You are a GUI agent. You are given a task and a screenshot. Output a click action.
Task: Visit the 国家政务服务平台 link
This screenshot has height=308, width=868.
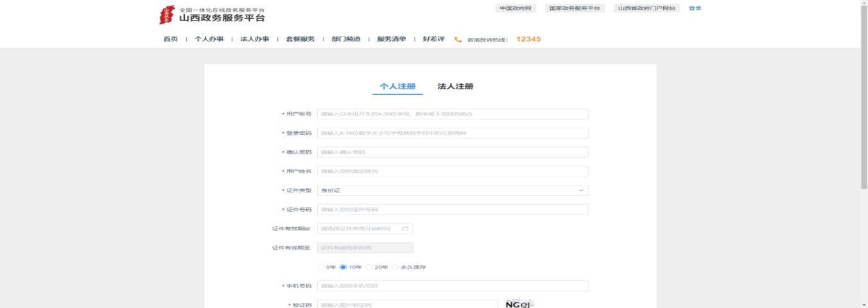(575, 8)
